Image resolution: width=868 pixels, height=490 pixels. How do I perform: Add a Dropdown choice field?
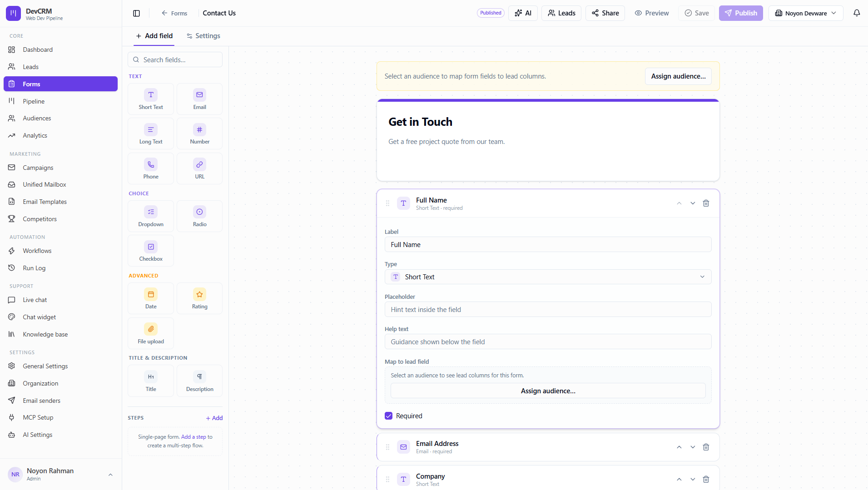click(x=151, y=216)
